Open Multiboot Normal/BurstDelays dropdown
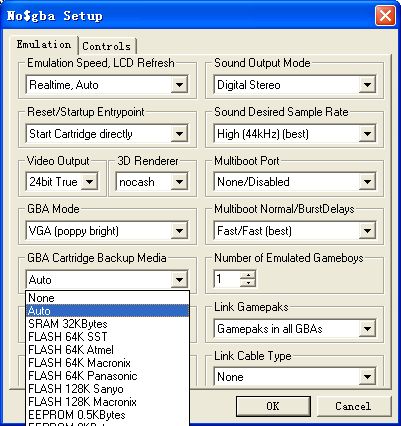Screen dimensions: 401x426 tap(367, 231)
